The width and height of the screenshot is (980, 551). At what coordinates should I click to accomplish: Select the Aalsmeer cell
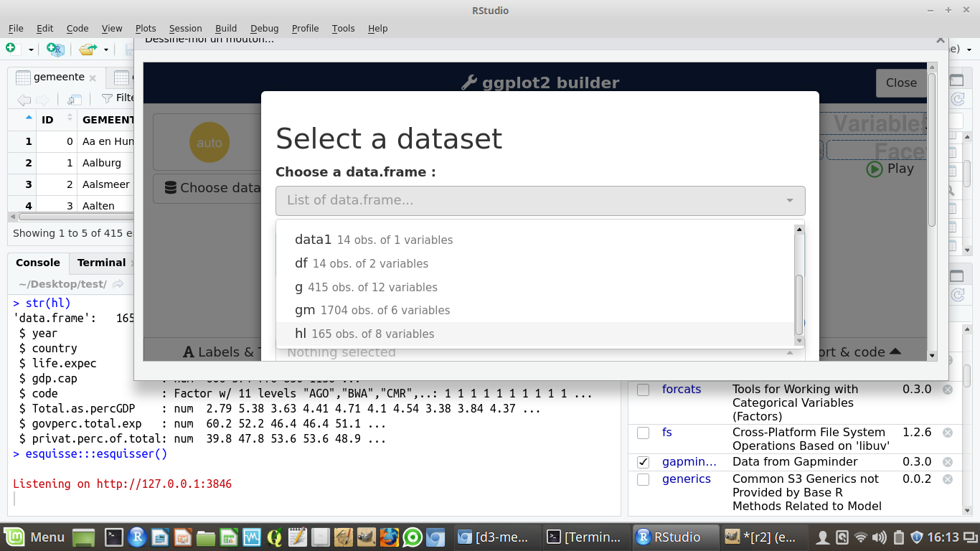[x=106, y=184]
